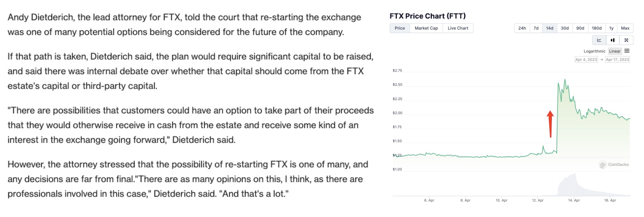The width and height of the screenshot is (644, 217).
Task: Choose the 30d range button
Action: (x=565, y=28)
